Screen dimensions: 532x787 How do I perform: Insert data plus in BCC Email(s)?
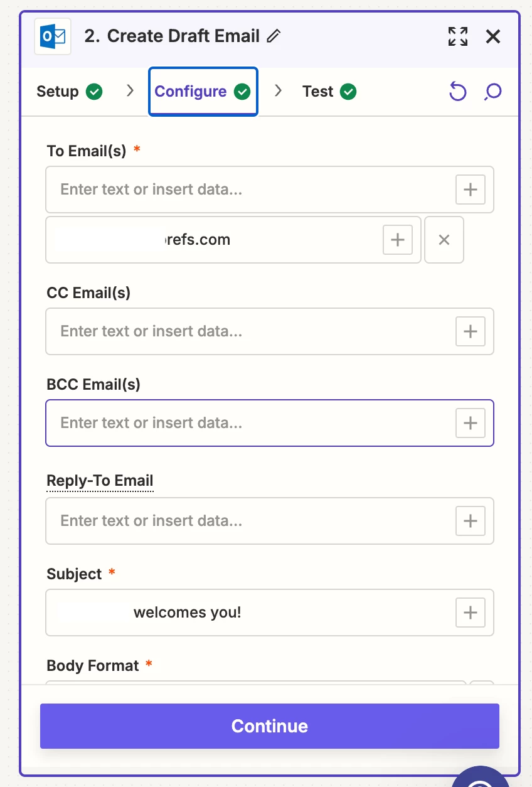click(x=471, y=422)
